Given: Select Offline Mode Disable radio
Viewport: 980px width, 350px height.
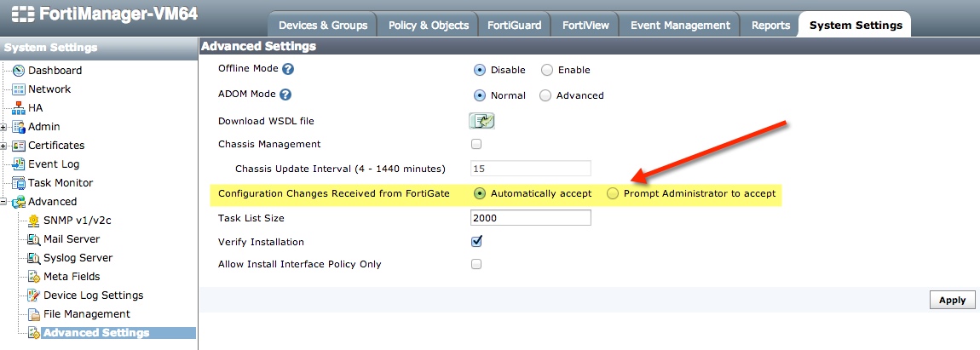Looking at the screenshot, I should coord(480,70).
